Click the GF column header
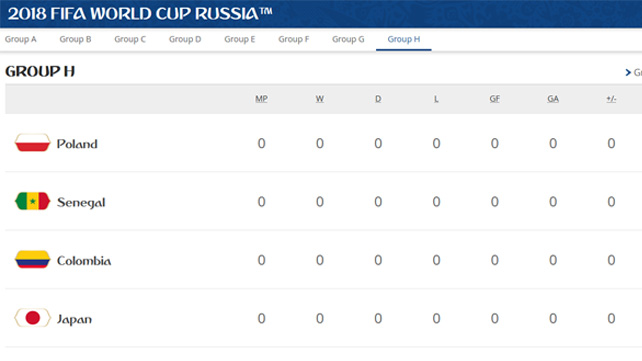This screenshot has height=361, width=642. (x=495, y=99)
